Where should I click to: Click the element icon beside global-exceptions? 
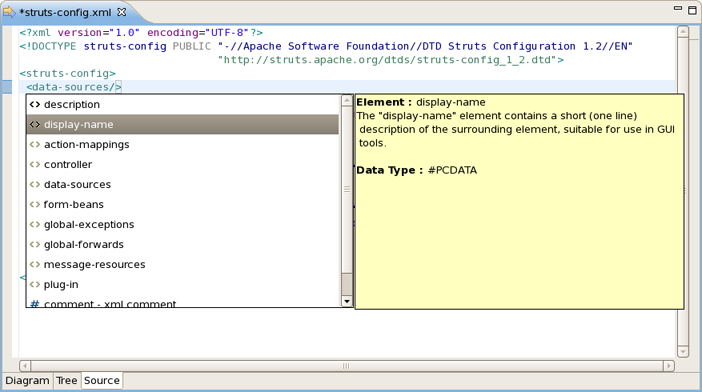click(x=34, y=224)
